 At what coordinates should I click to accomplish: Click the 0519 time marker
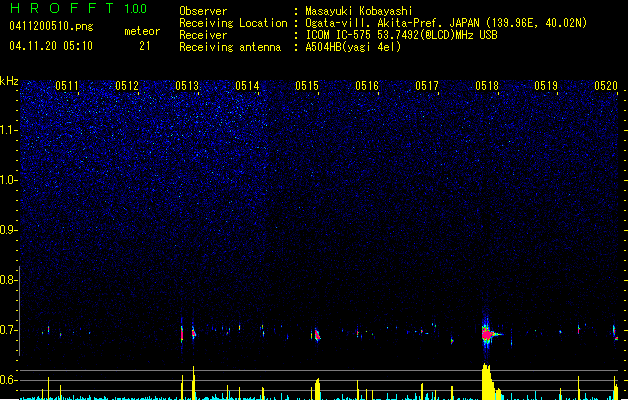(x=546, y=86)
